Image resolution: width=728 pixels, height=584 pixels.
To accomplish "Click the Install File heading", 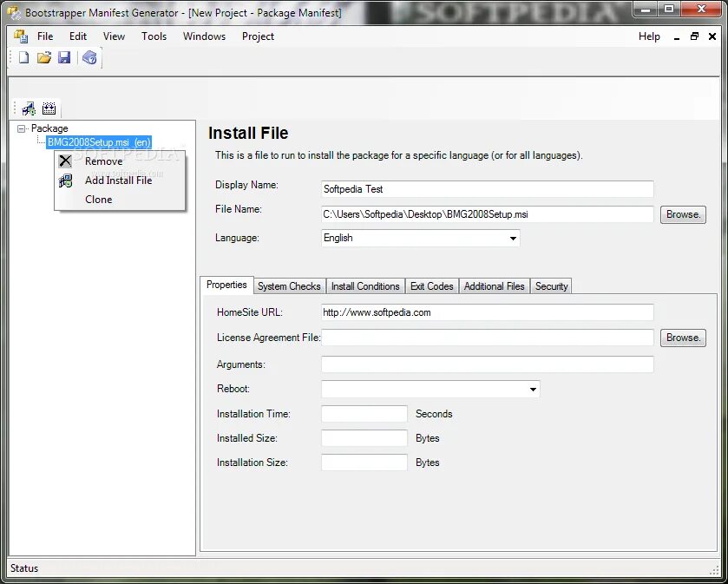I will click(248, 134).
